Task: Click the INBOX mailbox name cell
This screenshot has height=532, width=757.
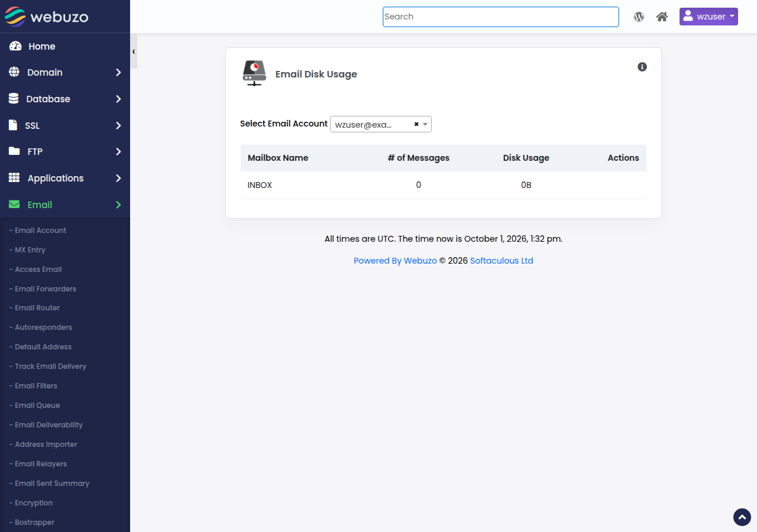Action: coord(260,185)
